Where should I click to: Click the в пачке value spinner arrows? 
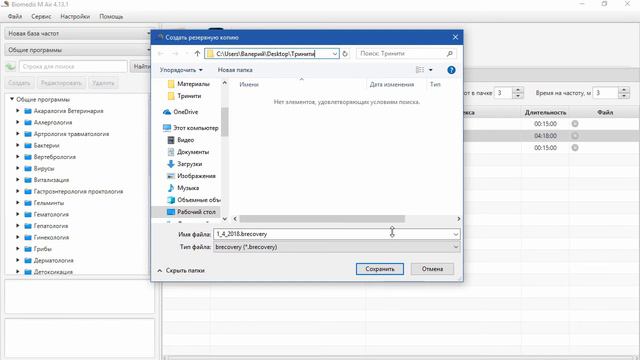point(518,93)
